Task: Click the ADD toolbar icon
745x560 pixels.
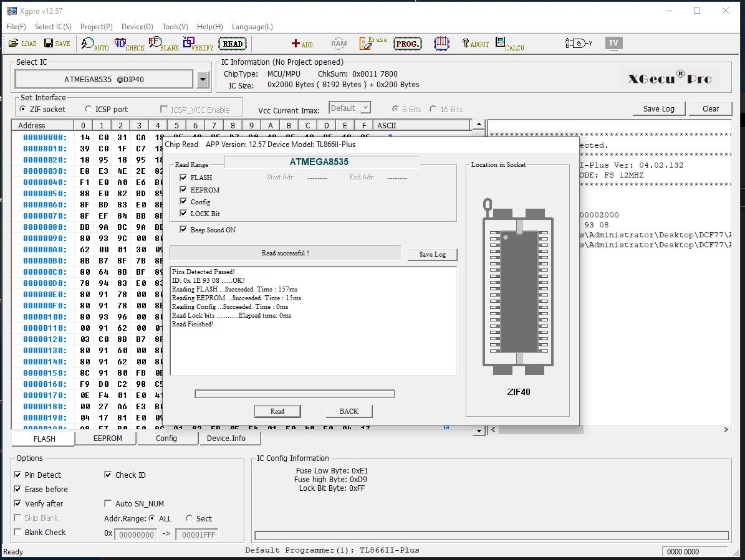Action: click(x=302, y=44)
